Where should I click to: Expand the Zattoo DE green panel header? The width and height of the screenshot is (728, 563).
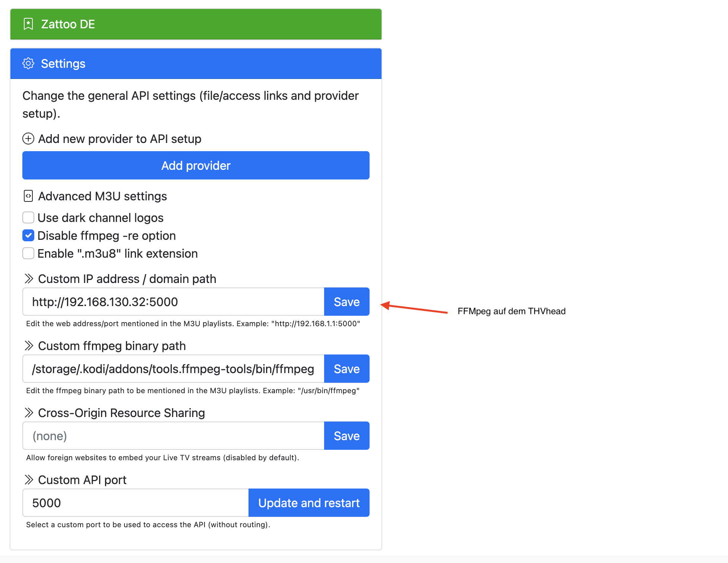196,24
